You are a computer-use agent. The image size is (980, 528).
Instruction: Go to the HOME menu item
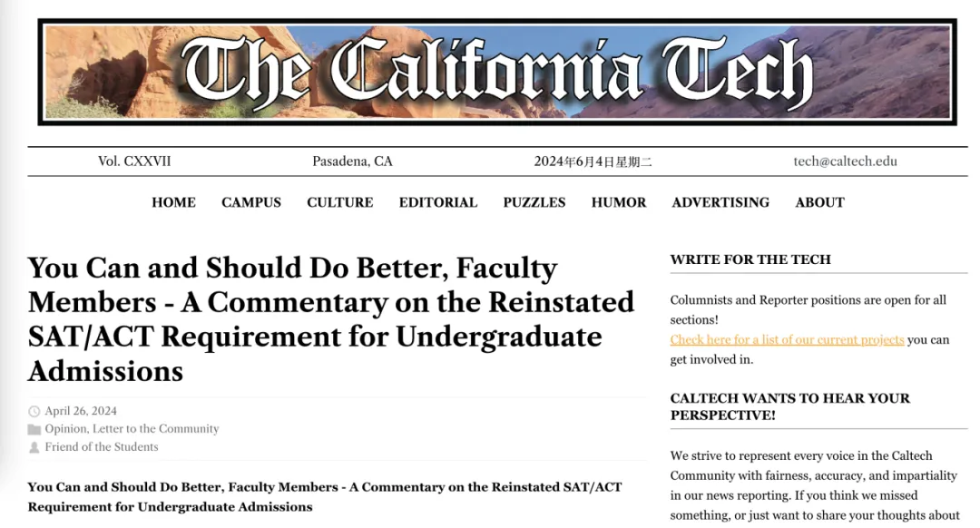[x=173, y=202]
